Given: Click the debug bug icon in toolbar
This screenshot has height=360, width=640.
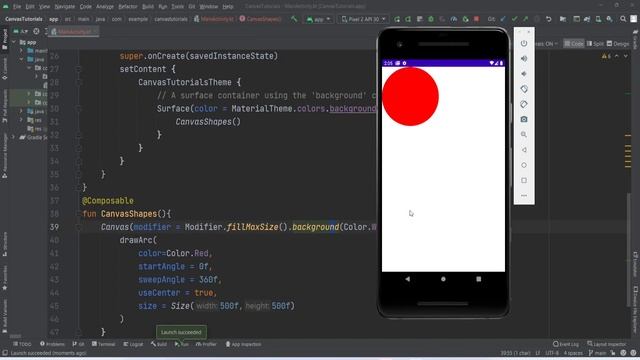Looking at the screenshot, I should (431, 19).
